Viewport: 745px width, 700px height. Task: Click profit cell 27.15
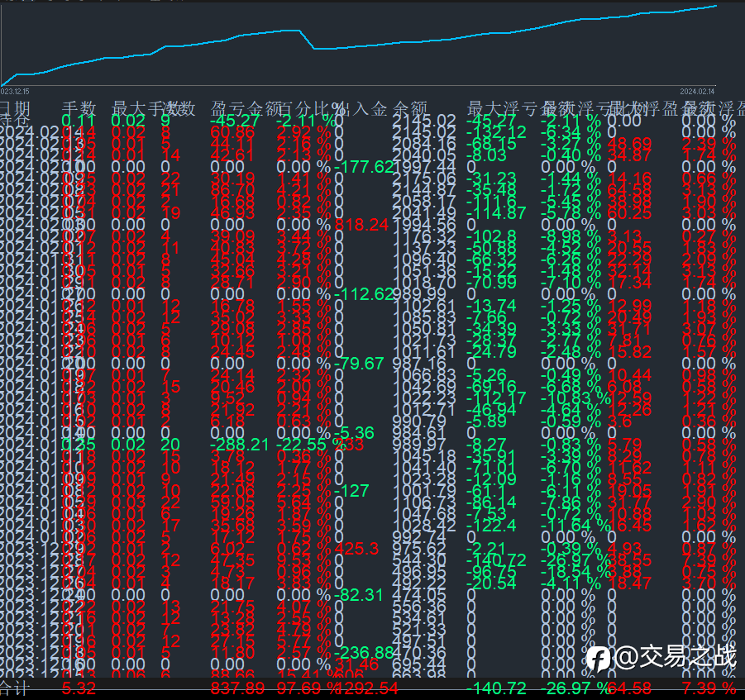click(233, 641)
